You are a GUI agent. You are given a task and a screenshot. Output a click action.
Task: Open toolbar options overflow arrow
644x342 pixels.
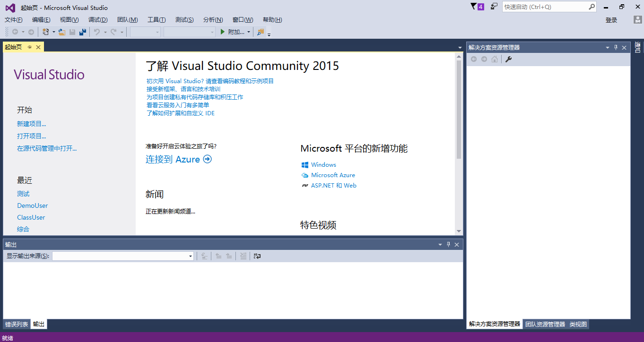tap(269, 34)
